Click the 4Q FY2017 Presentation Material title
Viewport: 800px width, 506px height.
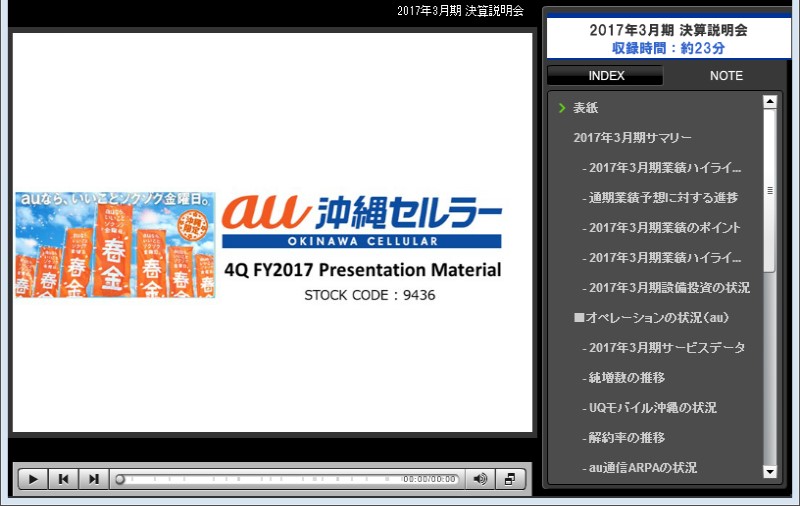(363, 269)
